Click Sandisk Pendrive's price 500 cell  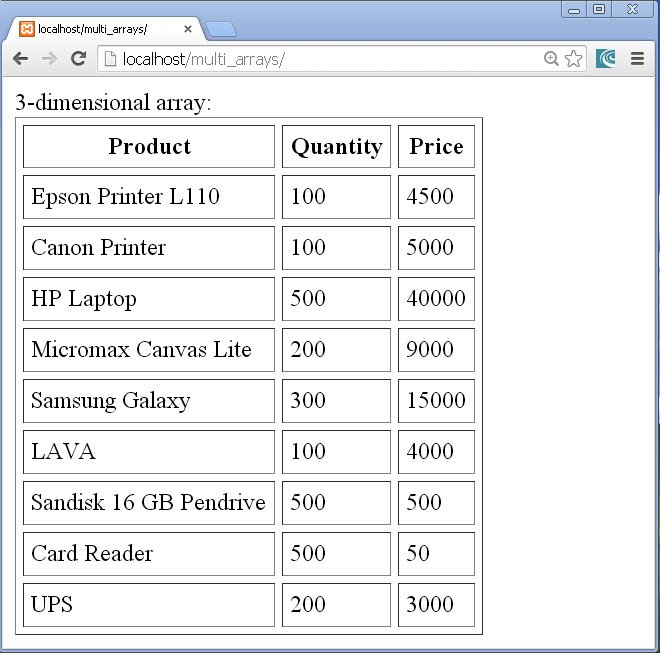pos(436,503)
